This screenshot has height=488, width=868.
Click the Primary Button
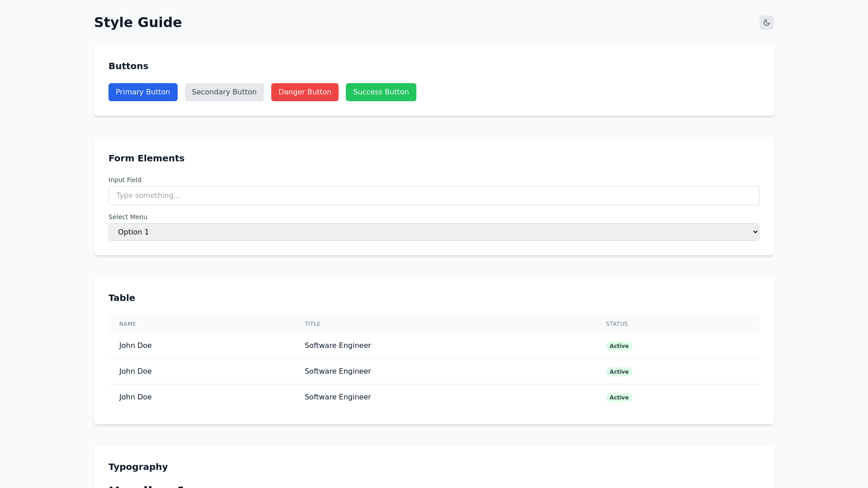coord(143,92)
